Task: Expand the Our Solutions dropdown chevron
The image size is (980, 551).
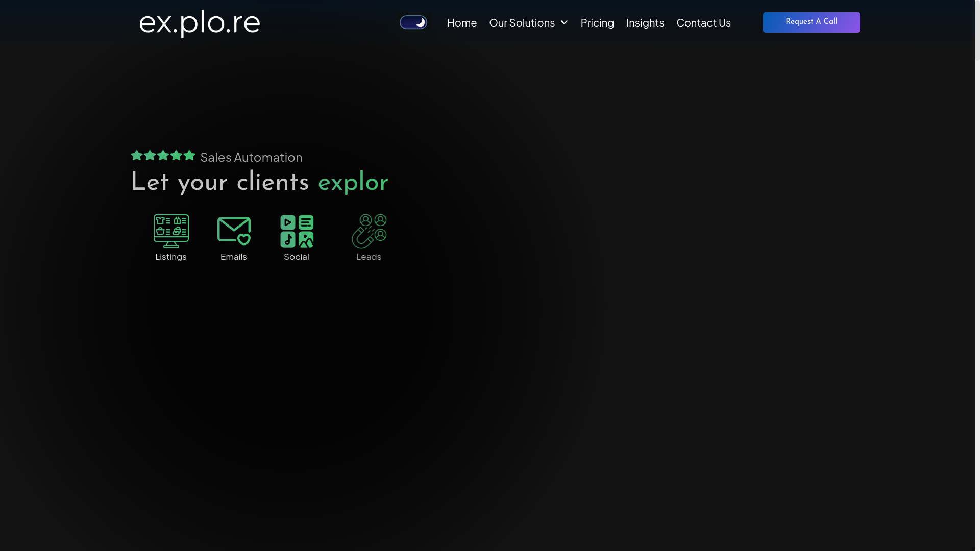Action: [x=564, y=22]
